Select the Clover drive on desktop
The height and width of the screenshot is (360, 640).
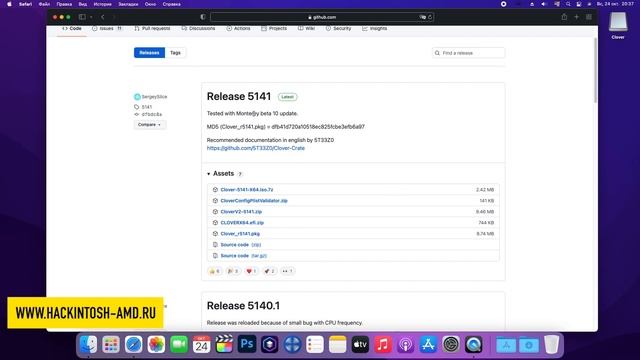click(618, 25)
